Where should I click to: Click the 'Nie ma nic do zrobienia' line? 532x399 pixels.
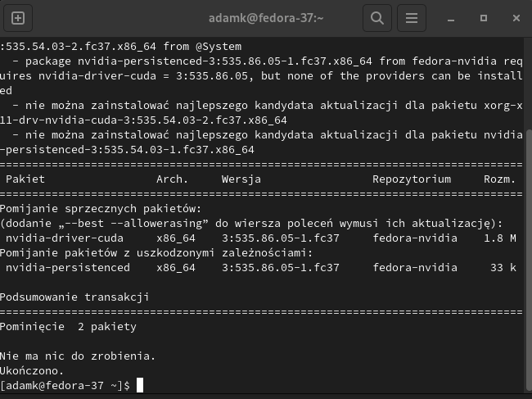[x=78, y=356]
